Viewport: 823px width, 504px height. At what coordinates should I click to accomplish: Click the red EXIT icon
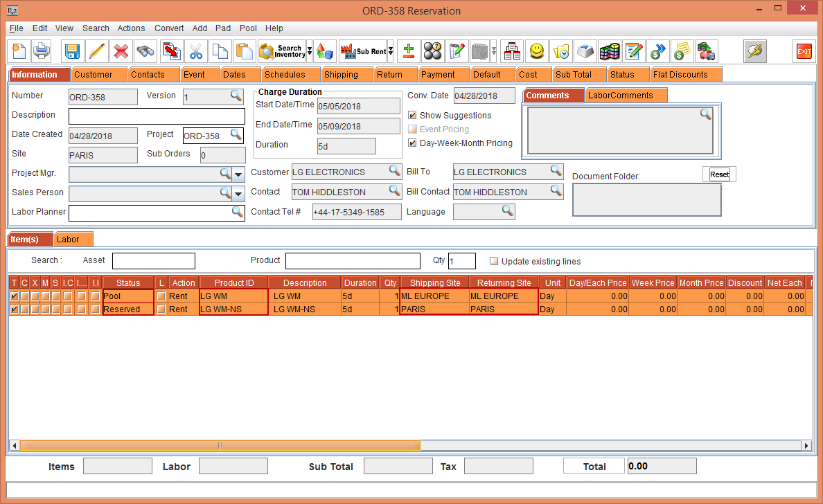click(804, 51)
